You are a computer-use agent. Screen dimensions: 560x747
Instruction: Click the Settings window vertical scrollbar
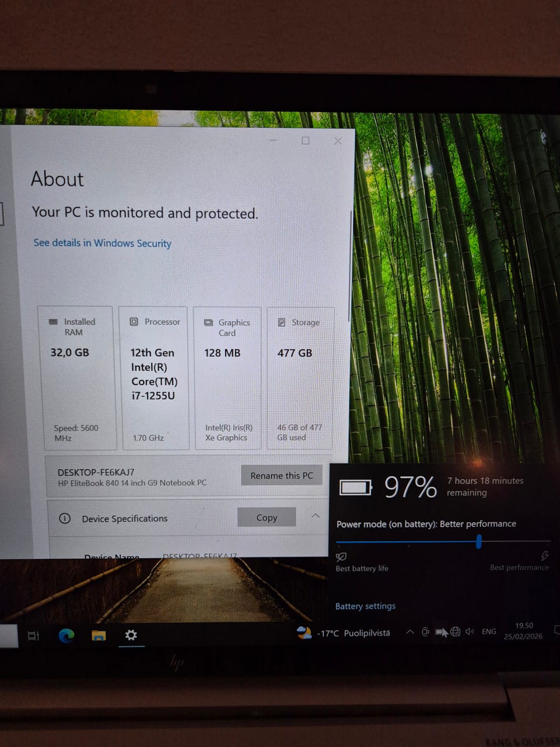coord(350,266)
